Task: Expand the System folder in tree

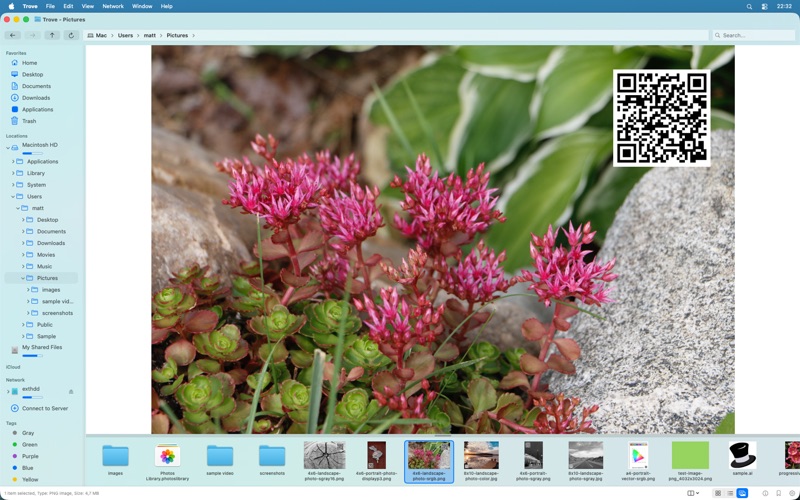Action: [x=13, y=185]
